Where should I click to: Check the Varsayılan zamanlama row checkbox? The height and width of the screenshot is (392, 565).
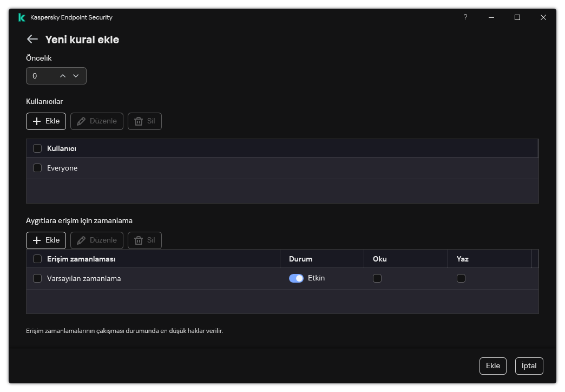click(37, 278)
